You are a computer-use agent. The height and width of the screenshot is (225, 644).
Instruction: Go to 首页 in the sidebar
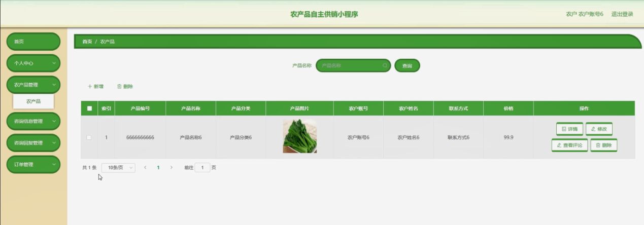[x=33, y=42]
